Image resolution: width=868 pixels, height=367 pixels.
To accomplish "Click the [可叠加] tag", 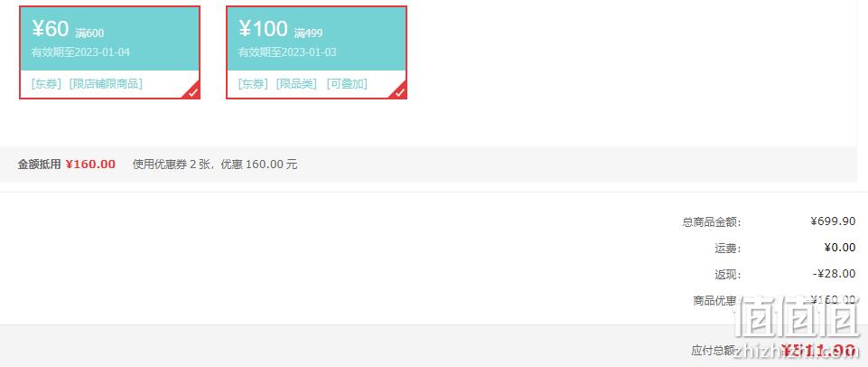I will tap(347, 84).
